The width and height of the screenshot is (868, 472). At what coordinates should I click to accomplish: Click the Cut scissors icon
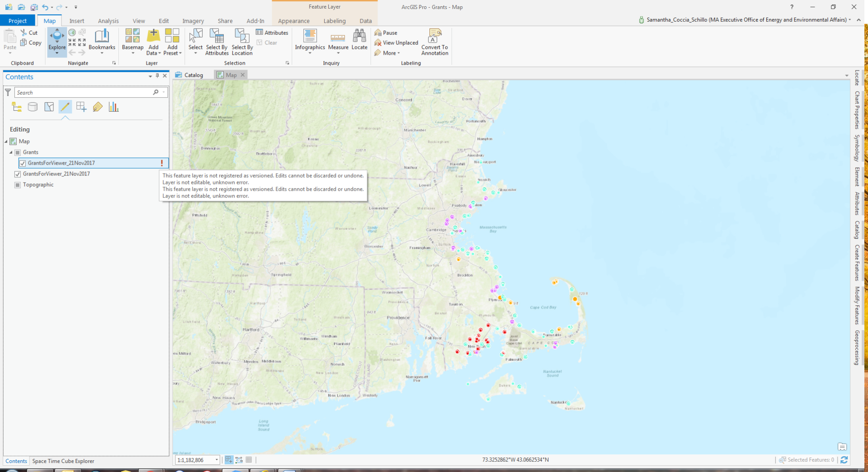tap(24, 33)
